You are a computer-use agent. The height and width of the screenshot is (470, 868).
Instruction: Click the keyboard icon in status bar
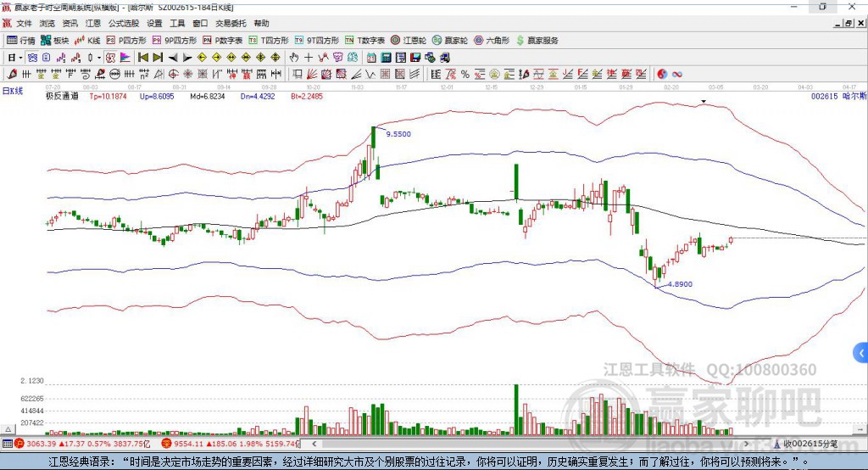7,444
